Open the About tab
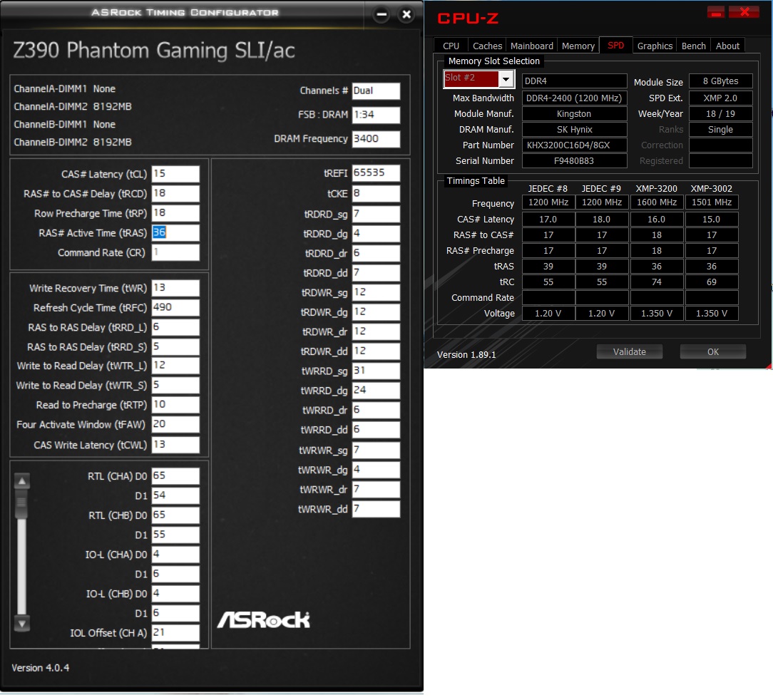 pyautogui.click(x=727, y=46)
